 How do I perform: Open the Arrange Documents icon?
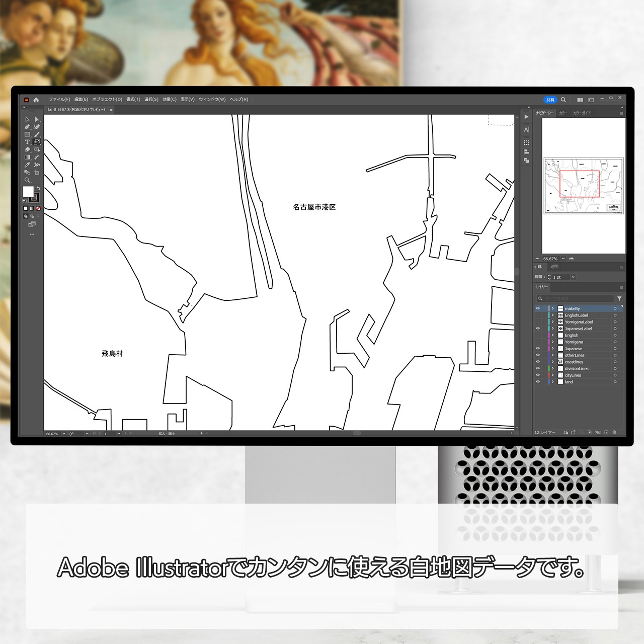[580, 100]
